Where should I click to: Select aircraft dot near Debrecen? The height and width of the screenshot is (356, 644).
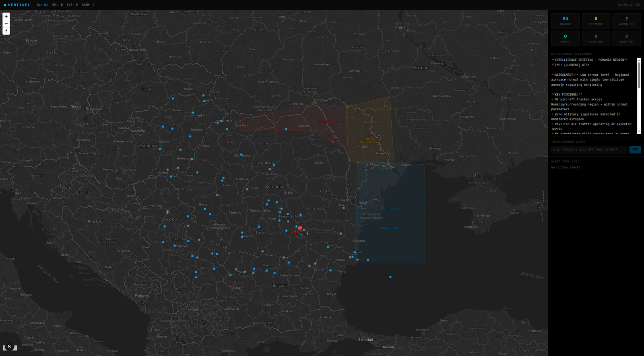pyautogui.click(x=190, y=137)
